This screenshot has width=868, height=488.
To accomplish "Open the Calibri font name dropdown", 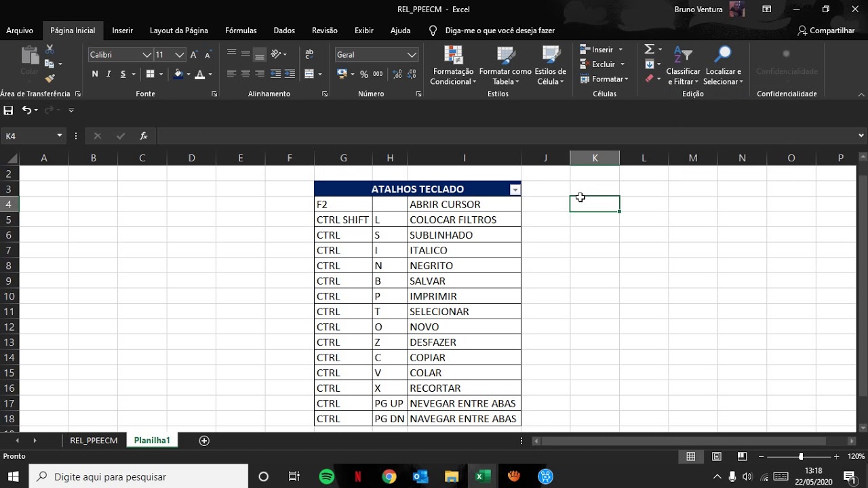I will click(146, 55).
